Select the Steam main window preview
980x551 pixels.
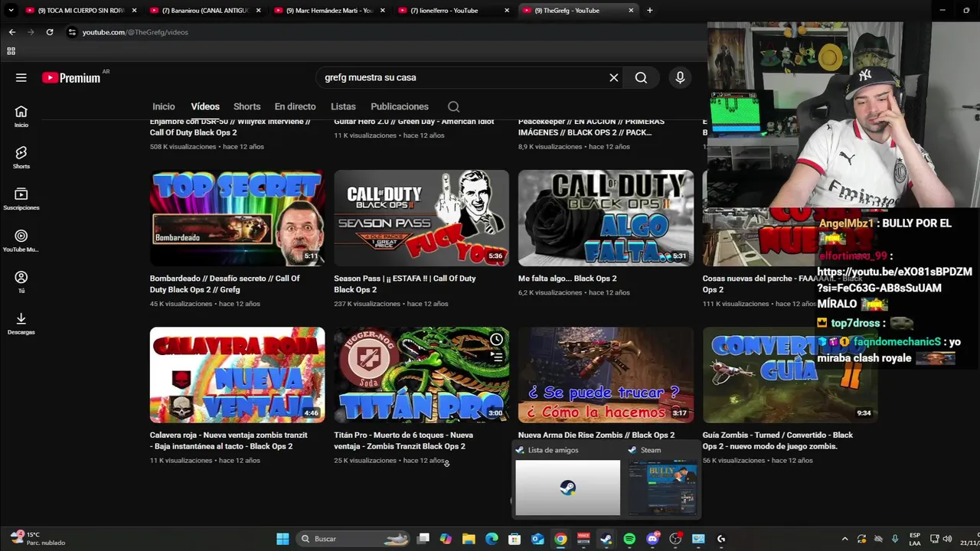pyautogui.click(x=663, y=481)
